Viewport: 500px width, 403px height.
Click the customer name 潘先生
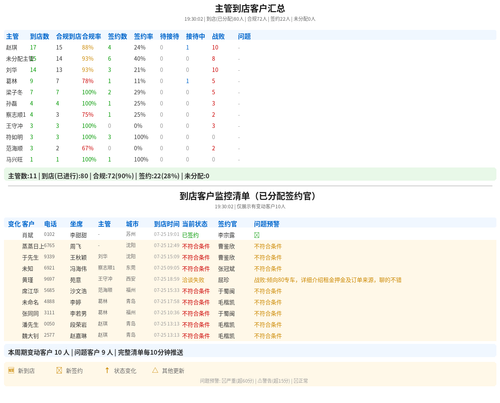(30, 325)
